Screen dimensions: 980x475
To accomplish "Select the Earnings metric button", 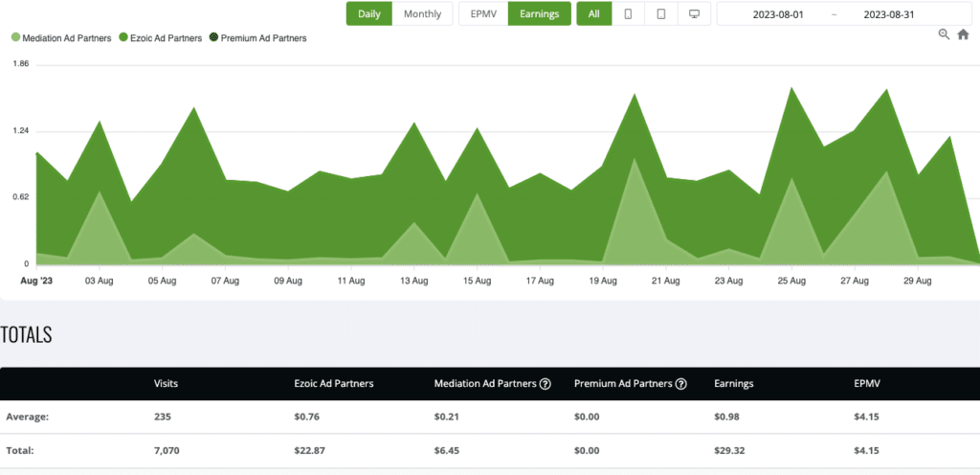I will [x=540, y=13].
